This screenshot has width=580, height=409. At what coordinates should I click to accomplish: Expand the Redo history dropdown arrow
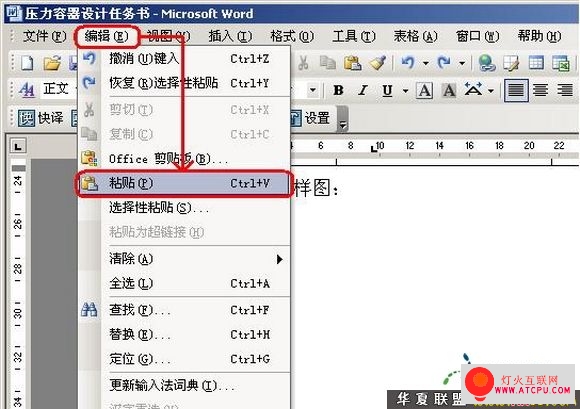[x=462, y=63]
